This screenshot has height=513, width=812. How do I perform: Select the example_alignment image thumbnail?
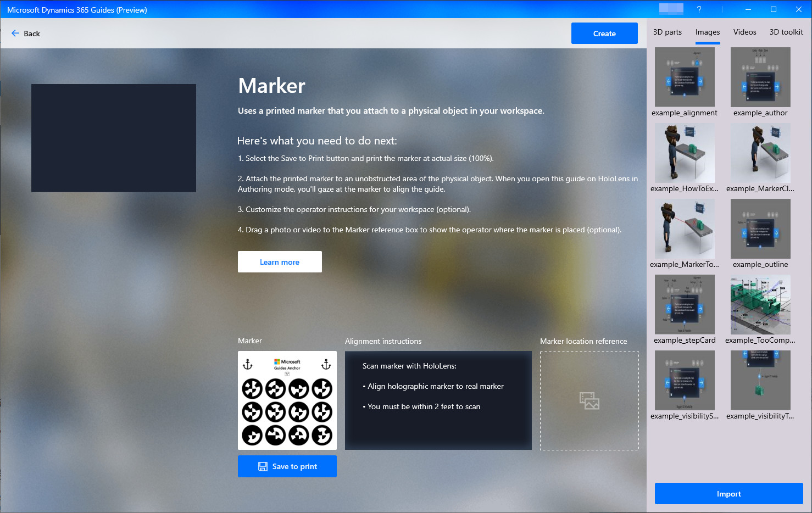point(685,77)
